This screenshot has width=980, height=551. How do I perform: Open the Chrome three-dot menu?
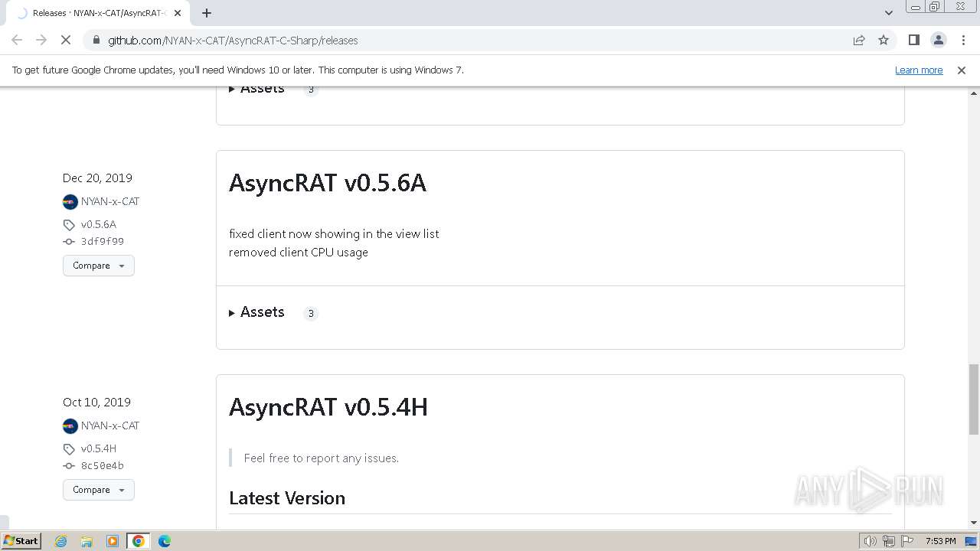point(963,40)
